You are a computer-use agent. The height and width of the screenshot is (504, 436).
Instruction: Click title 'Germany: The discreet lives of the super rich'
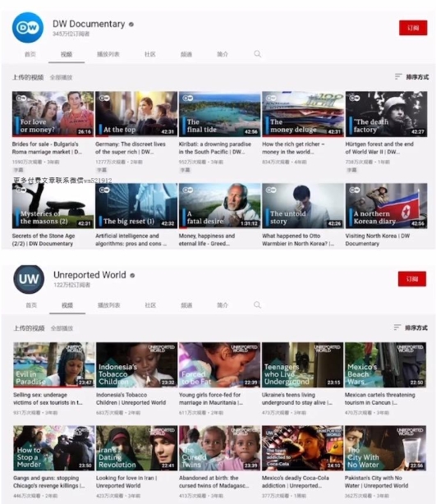[131, 148]
